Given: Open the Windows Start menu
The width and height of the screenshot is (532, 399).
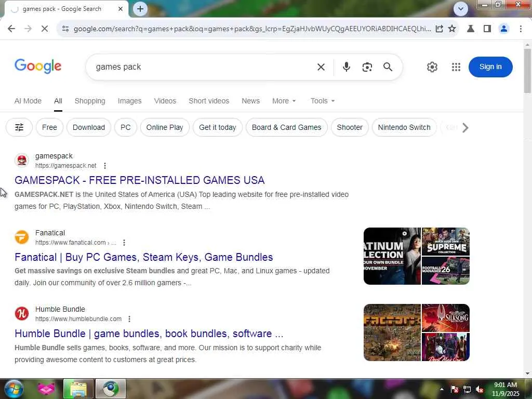Looking at the screenshot, I should [12, 389].
